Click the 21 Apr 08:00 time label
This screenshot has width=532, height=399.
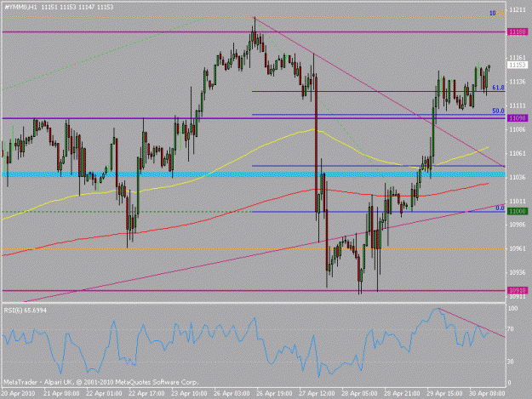[61, 393]
